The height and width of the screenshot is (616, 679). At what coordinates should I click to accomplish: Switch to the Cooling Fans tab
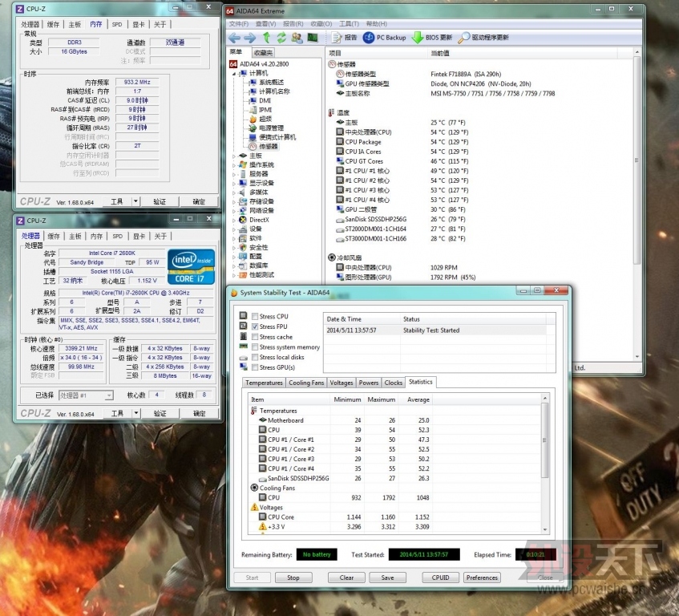pyautogui.click(x=306, y=383)
